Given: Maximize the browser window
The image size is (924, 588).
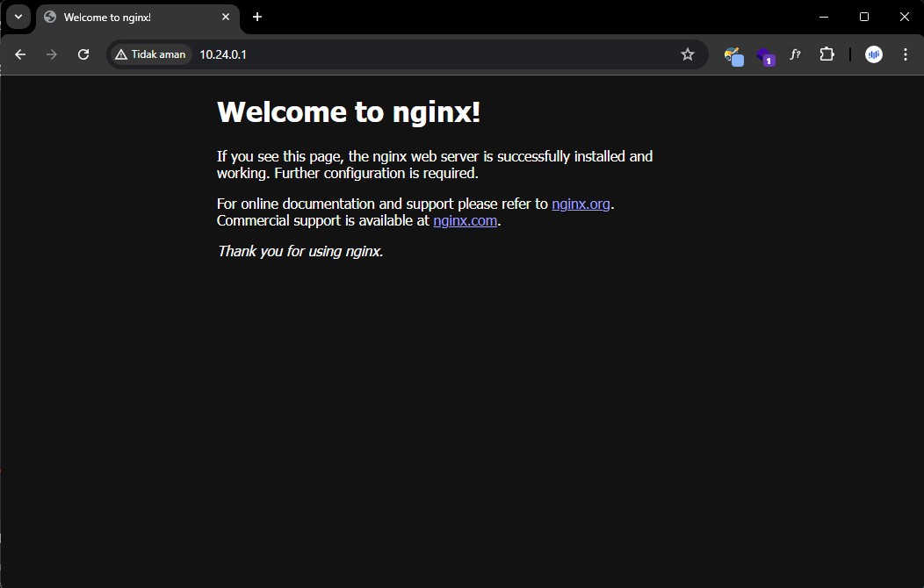Looking at the screenshot, I should pyautogui.click(x=864, y=17).
